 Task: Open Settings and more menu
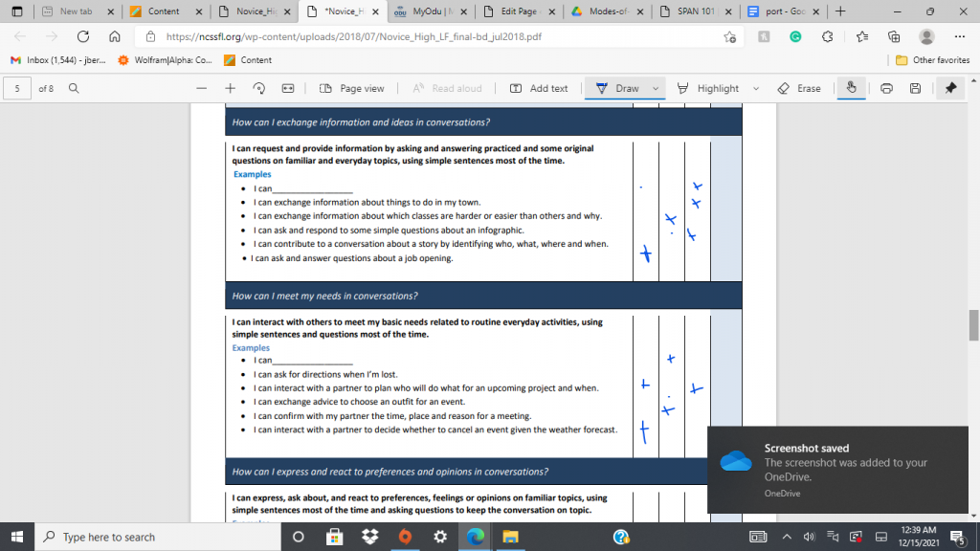click(960, 37)
